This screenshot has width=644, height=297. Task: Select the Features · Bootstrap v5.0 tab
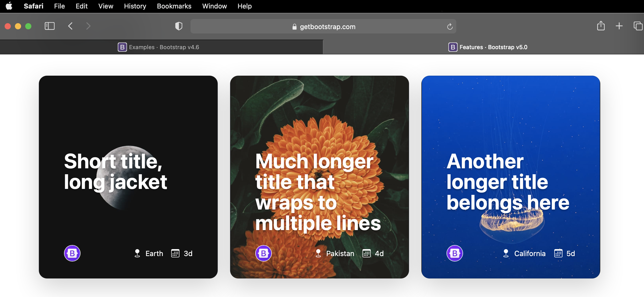click(484, 47)
